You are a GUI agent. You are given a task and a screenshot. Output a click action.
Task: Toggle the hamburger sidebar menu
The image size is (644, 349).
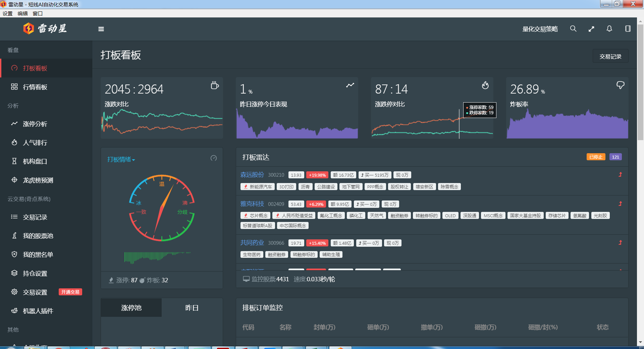coord(101,29)
